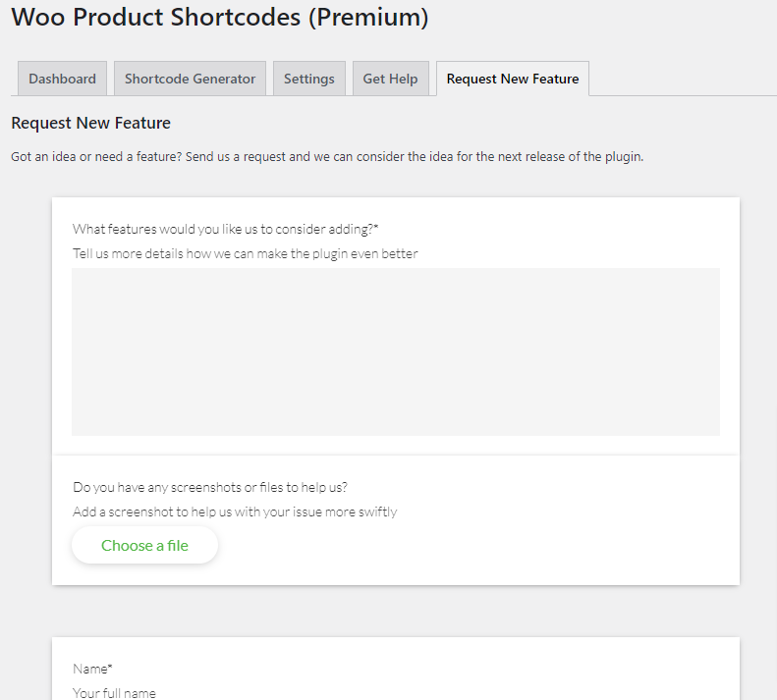
Task: Click the Name* field label
Action: (x=92, y=669)
